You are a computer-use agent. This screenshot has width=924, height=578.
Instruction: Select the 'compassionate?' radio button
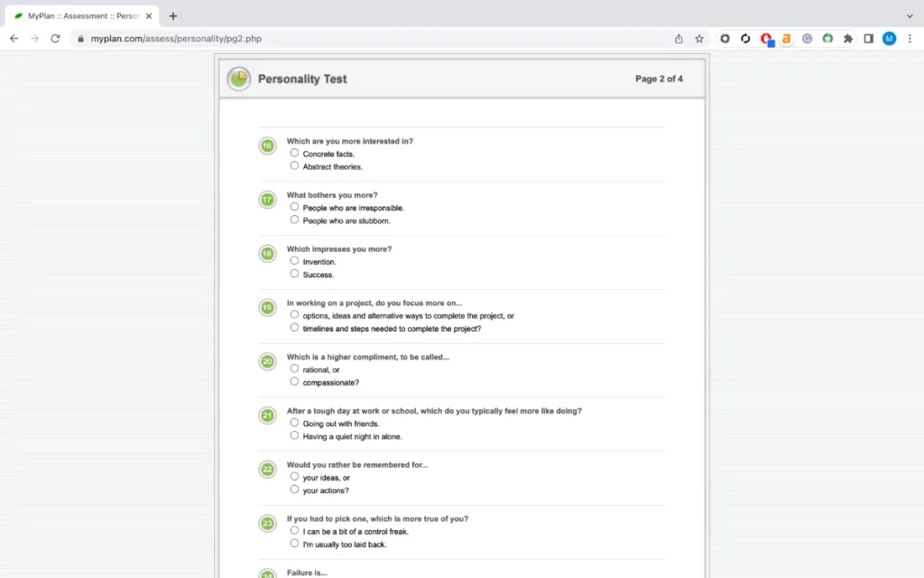(294, 382)
